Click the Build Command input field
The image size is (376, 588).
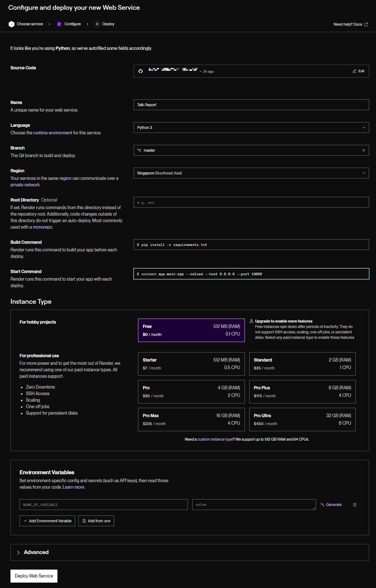pos(251,245)
